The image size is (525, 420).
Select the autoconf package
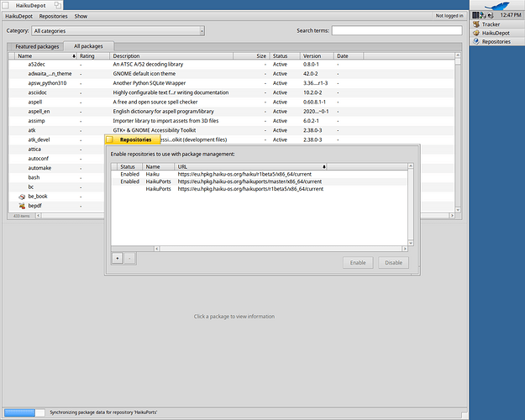click(x=56, y=159)
